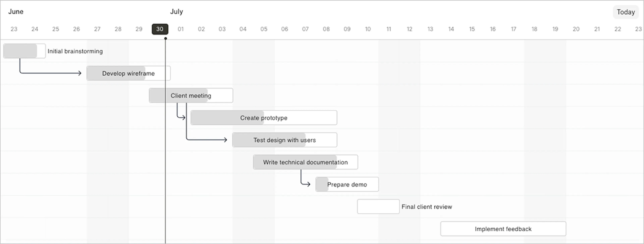Image resolution: width=644 pixels, height=244 pixels.
Task: Open the Develop wireframe task
Action: (x=128, y=73)
